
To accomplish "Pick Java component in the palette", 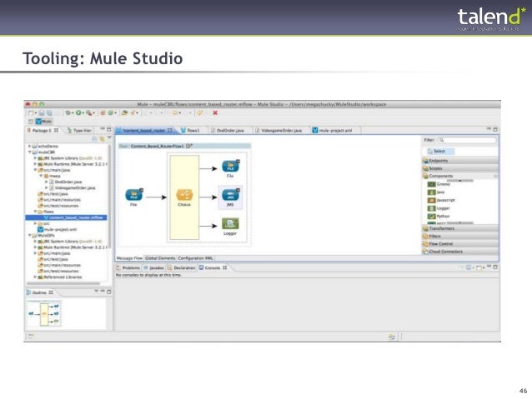I will pyautogui.click(x=436, y=192).
